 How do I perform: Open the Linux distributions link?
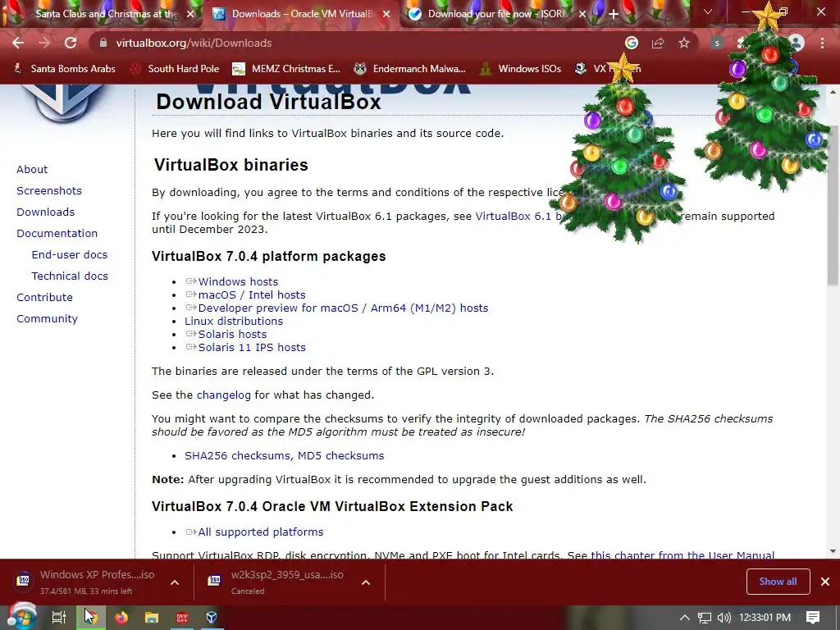234,322
